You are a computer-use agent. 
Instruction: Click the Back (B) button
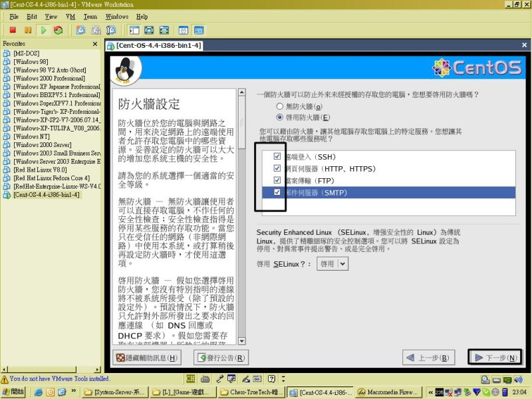[428, 357]
